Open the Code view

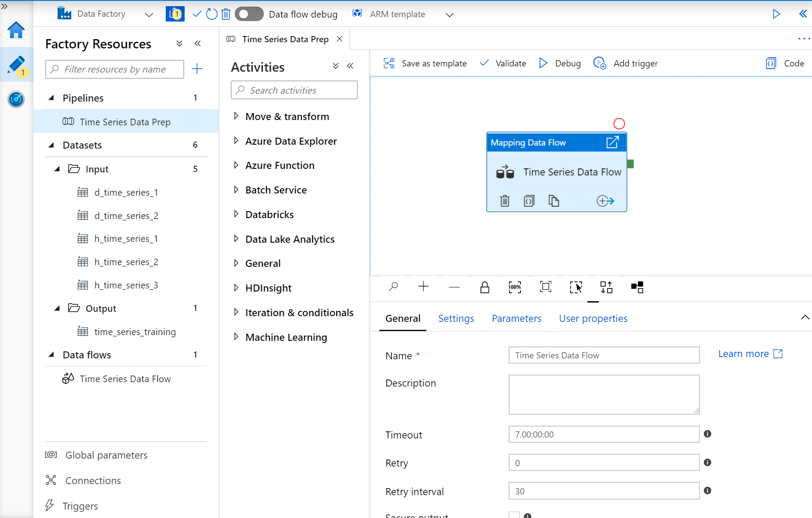click(785, 63)
